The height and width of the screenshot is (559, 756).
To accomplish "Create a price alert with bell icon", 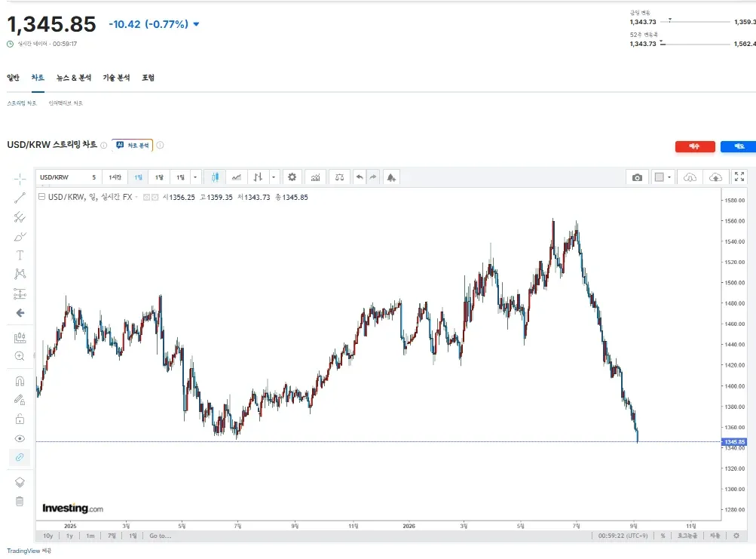I will coord(391,177).
